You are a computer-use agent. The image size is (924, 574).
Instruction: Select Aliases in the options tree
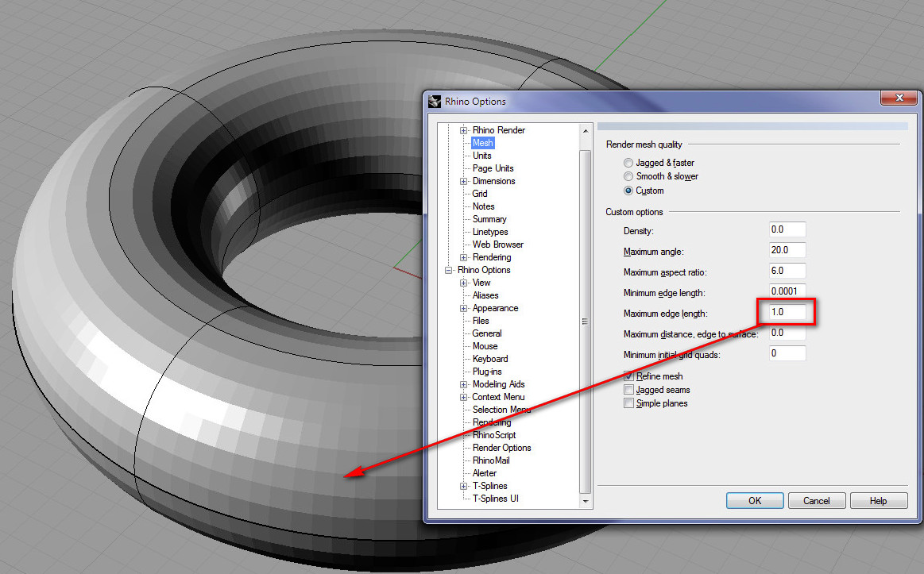(x=485, y=295)
